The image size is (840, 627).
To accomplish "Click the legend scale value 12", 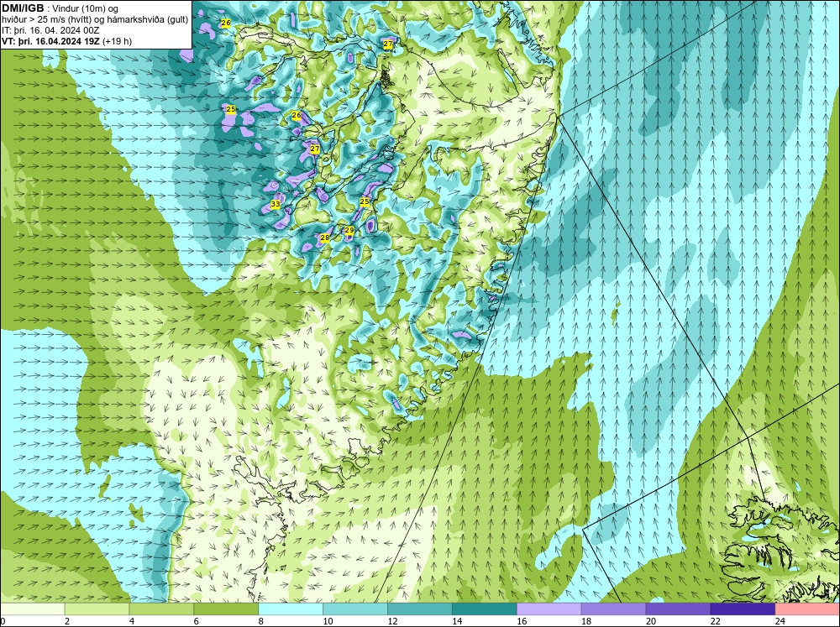I will point(392,621).
